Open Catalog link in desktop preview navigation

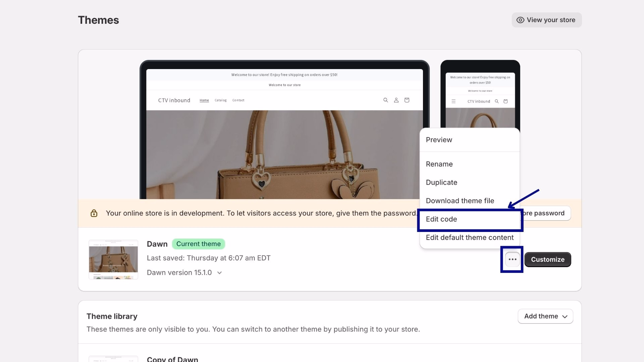tap(221, 100)
